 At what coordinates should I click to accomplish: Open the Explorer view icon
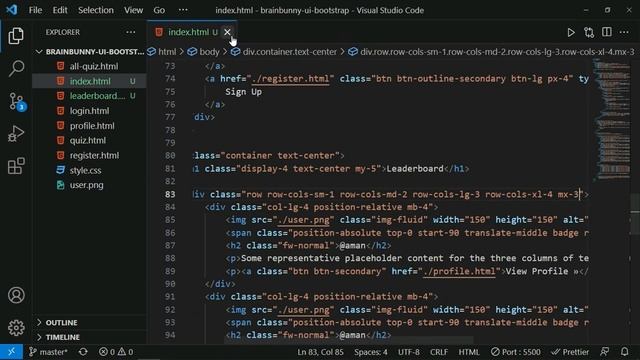16,36
